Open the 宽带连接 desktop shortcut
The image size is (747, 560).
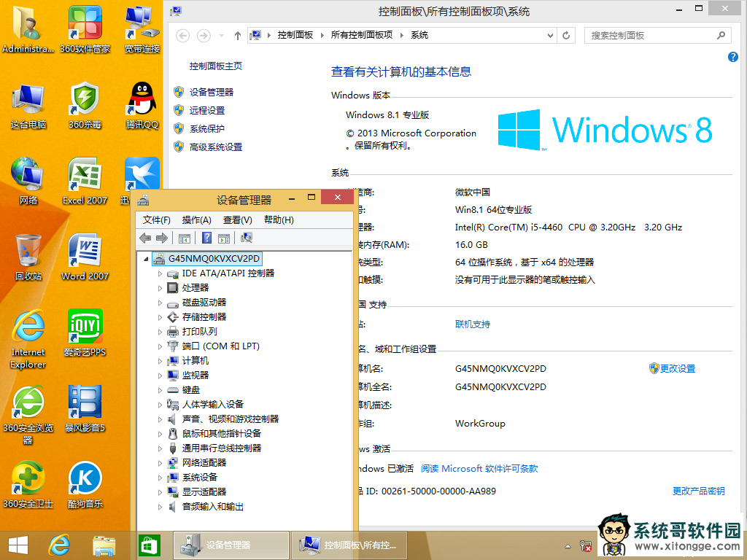tap(142, 28)
